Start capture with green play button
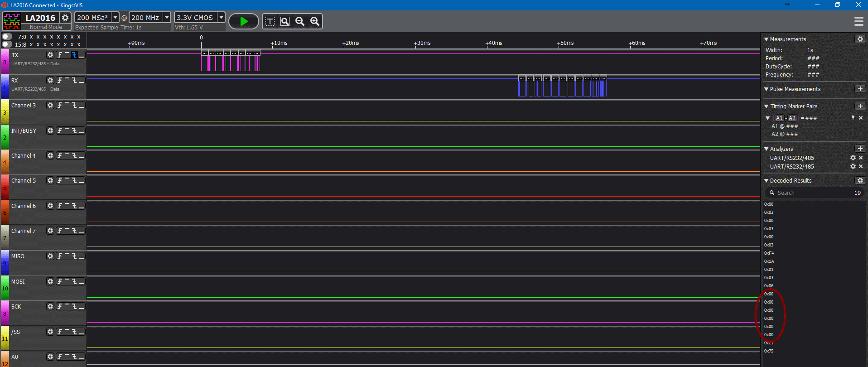This screenshot has width=868, height=367. (244, 21)
